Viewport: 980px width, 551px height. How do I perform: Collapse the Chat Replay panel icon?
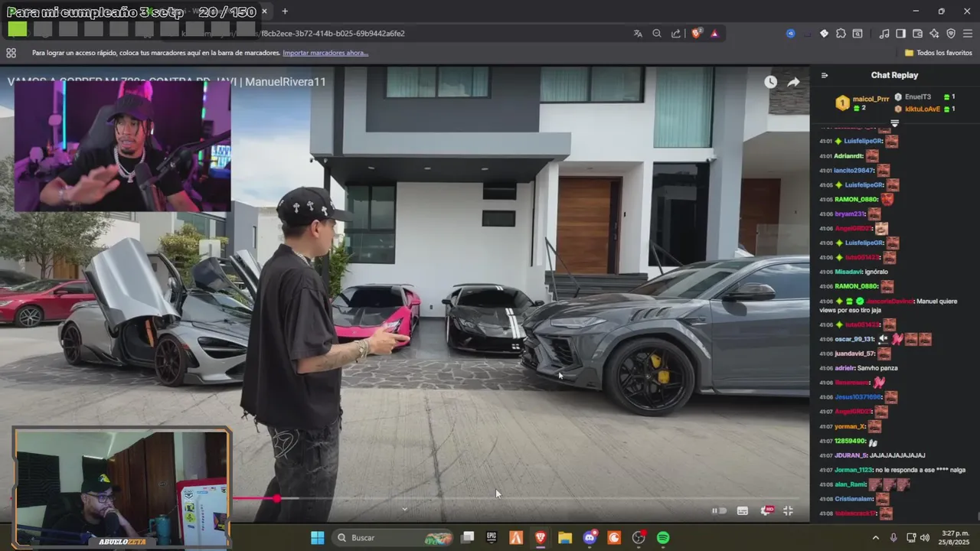tap(825, 75)
